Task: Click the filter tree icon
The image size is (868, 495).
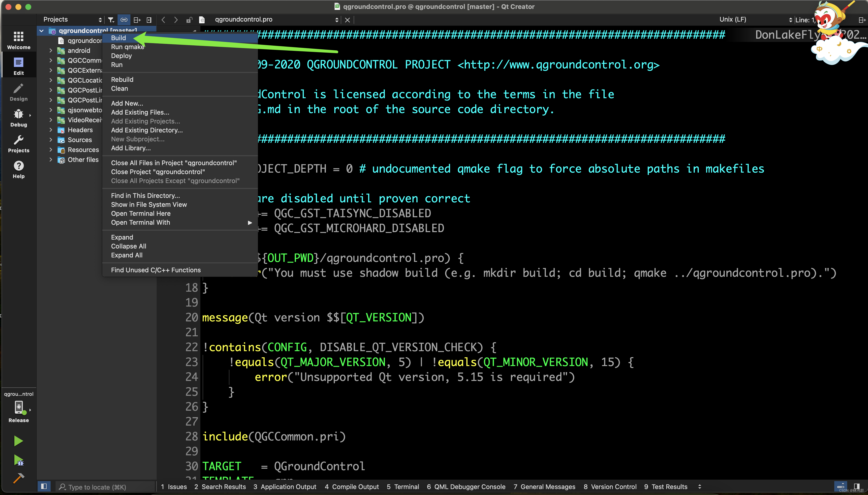Action: coord(111,20)
